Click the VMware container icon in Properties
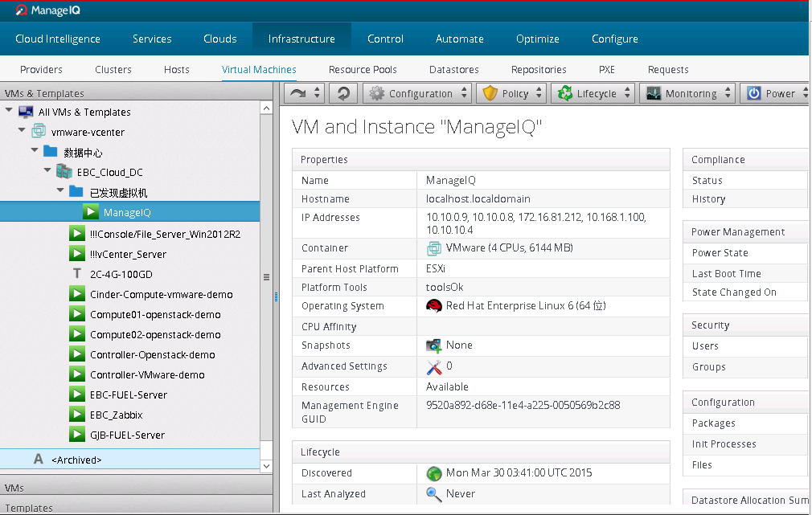The image size is (812, 515). click(434, 248)
